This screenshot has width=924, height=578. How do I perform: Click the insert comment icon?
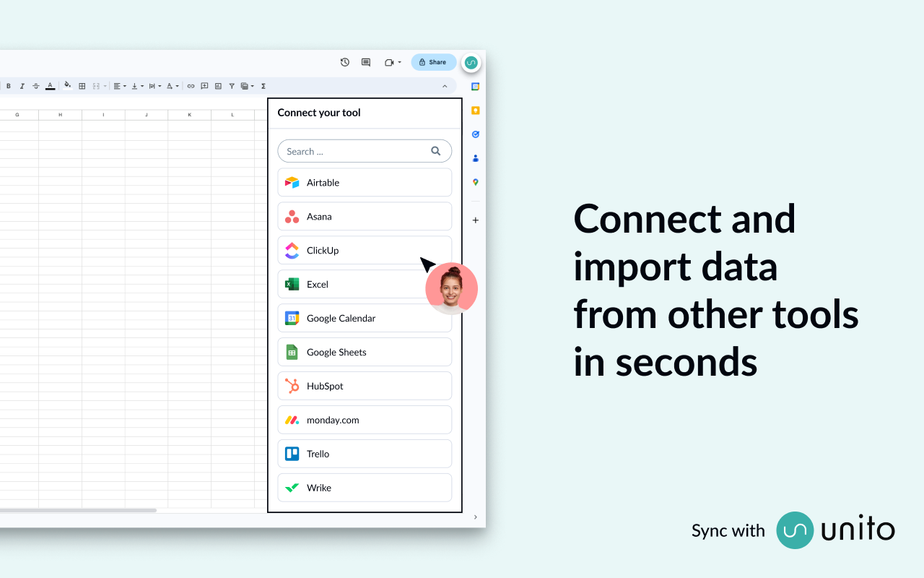tap(204, 86)
